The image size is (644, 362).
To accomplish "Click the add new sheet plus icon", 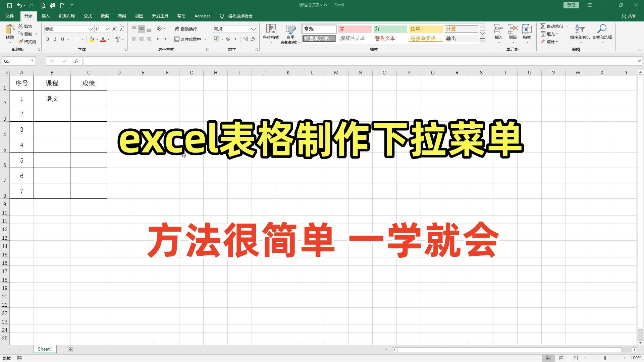I will (70, 350).
